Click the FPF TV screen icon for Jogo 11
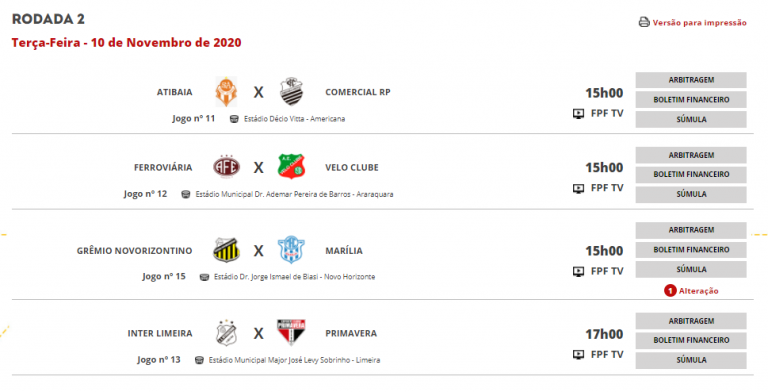This screenshot has height=392, width=768. pyautogui.click(x=578, y=114)
